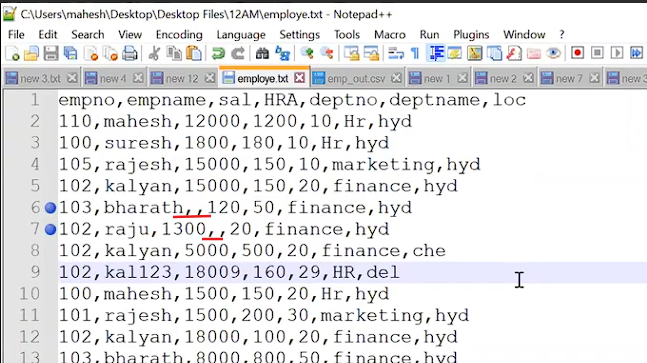Save the current file with floppy icon
The width and height of the screenshot is (647, 363).
pyautogui.click(x=51, y=53)
